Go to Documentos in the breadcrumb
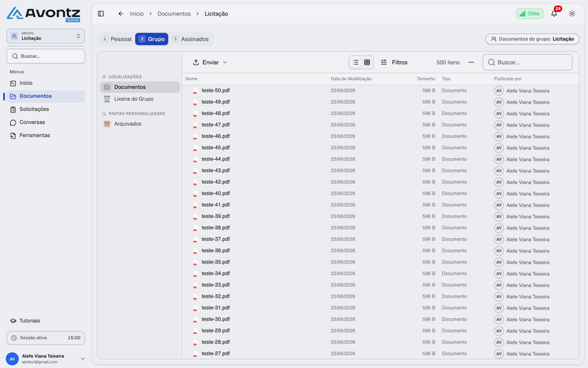 click(x=174, y=14)
